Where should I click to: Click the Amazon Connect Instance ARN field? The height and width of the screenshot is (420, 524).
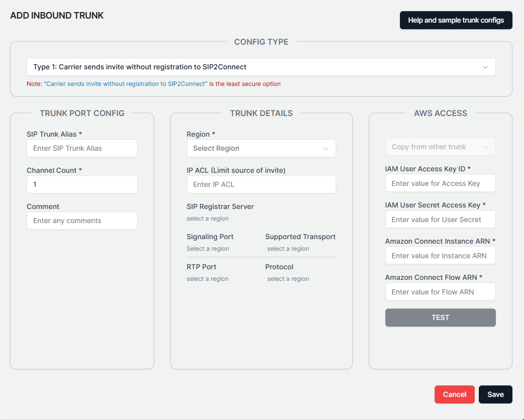pos(441,256)
